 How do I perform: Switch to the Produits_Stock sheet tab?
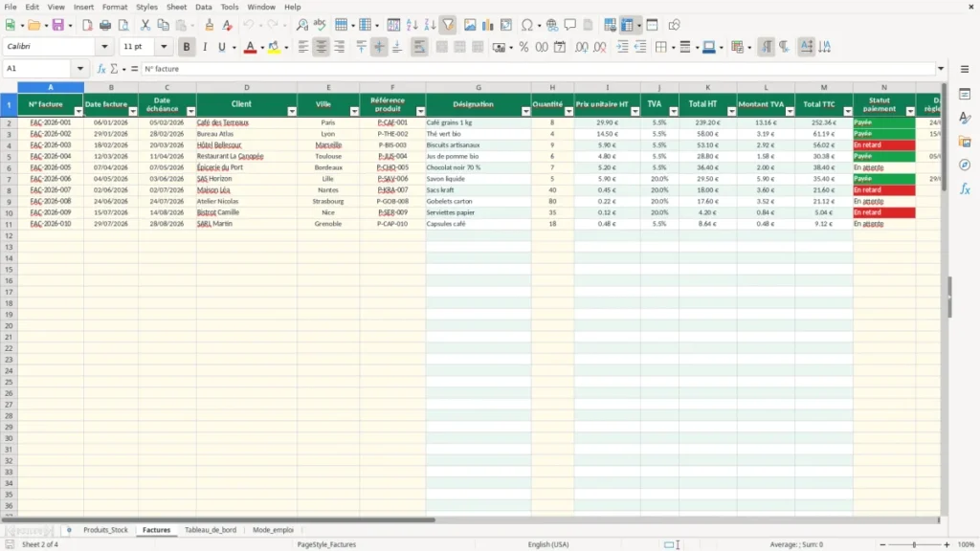point(105,530)
